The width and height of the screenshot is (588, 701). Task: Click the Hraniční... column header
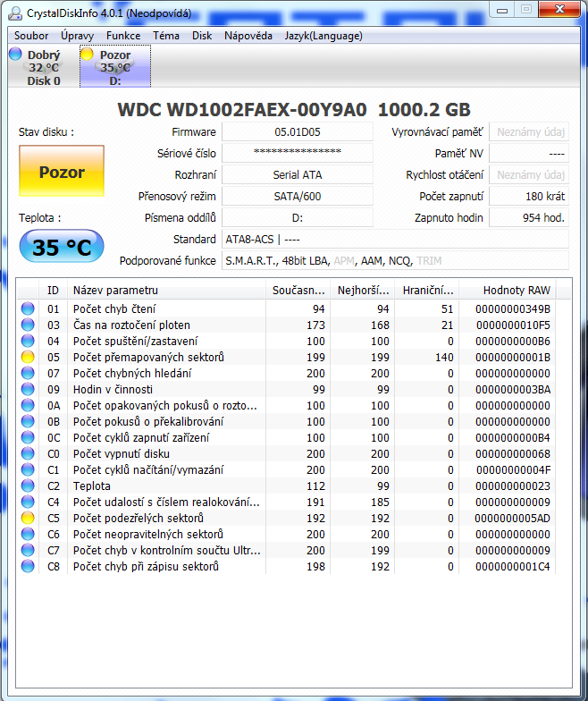[x=427, y=290]
